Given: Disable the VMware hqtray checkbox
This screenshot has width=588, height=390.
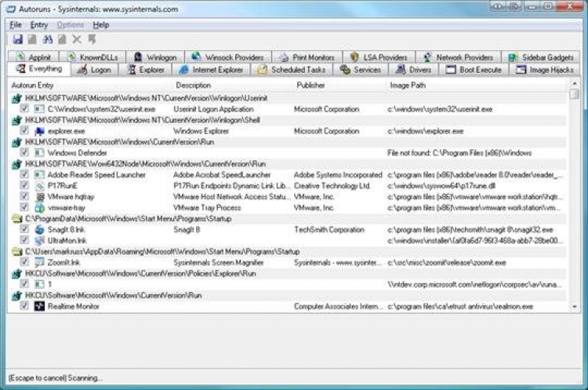Looking at the screenshot, I should coord(24,196).
